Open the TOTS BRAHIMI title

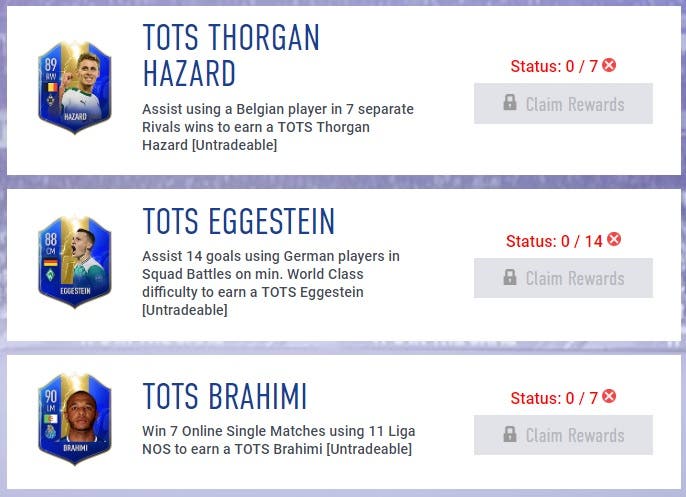(225, 396)
